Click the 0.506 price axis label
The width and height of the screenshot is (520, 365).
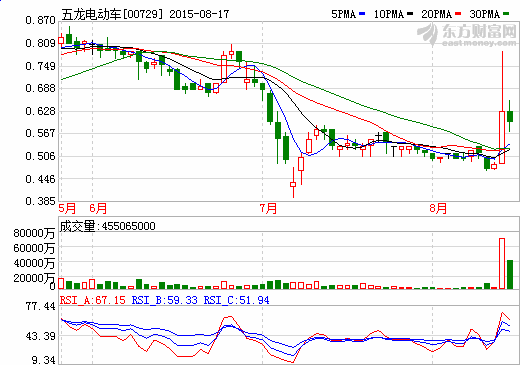pyautogui.click(x=40, y=156)
